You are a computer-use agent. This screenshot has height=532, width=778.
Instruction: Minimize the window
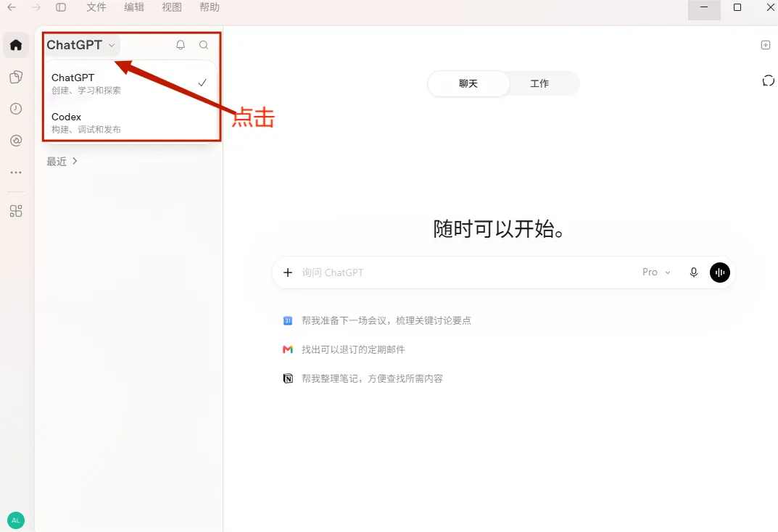coord(704,7)
